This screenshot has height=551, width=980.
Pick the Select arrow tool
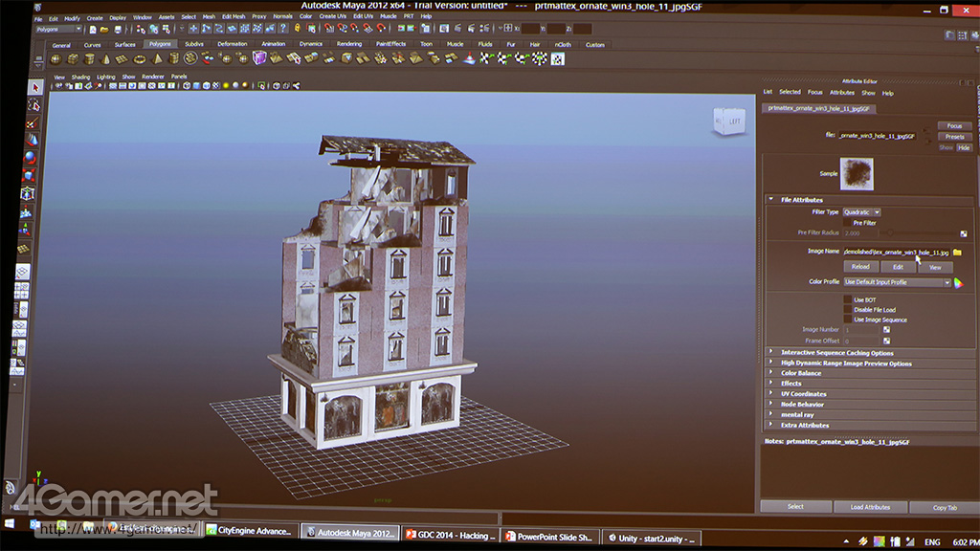(34, 87)
